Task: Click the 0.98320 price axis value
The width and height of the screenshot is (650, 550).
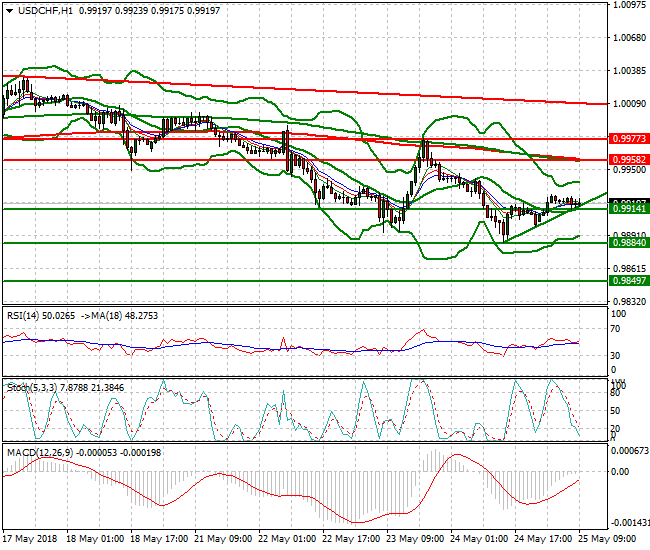Action: click(629, 302)
